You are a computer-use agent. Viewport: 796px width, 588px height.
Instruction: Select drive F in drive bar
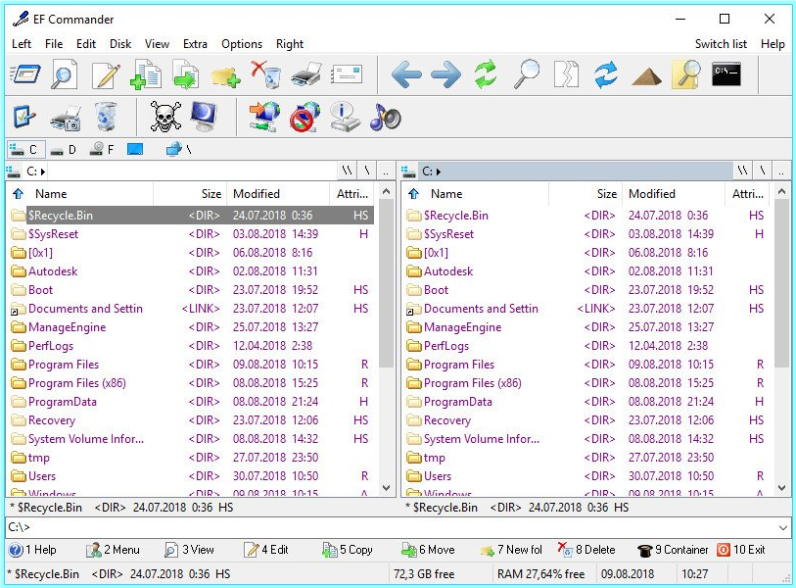(102, 150)
